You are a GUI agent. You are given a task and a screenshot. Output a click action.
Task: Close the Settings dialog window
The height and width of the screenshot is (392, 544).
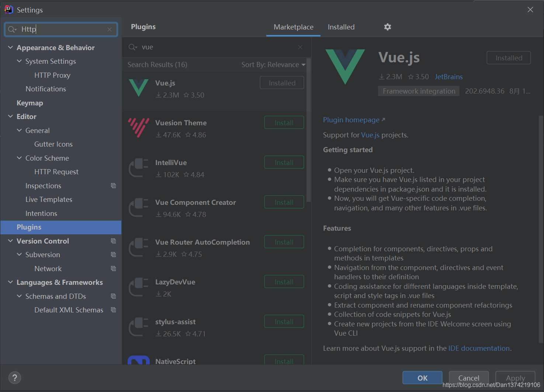[530, 10]
